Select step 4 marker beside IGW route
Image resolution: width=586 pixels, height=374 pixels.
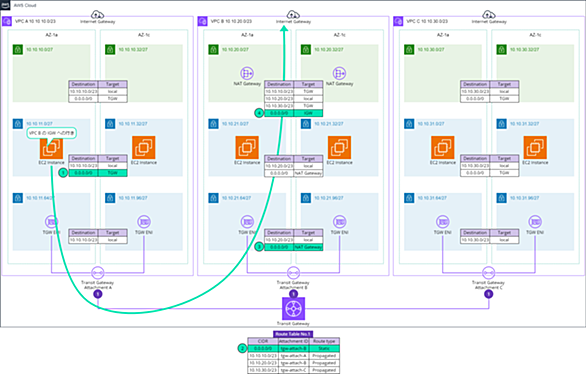click(x=259, y=113)
